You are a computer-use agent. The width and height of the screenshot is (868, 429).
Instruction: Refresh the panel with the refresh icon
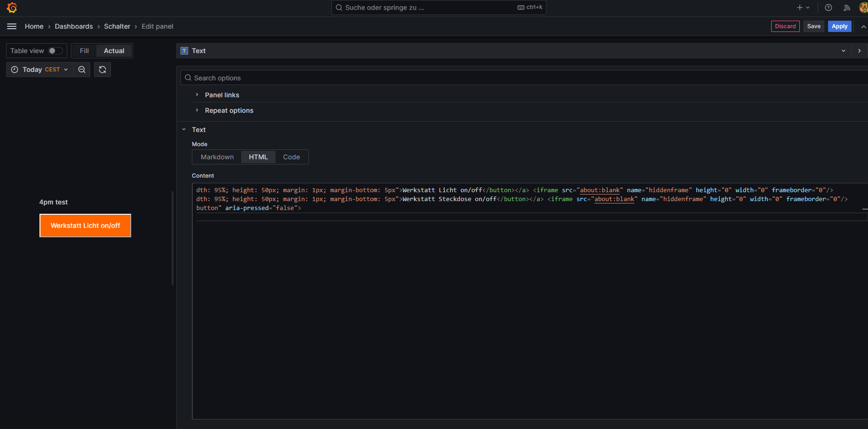point(103,70)
